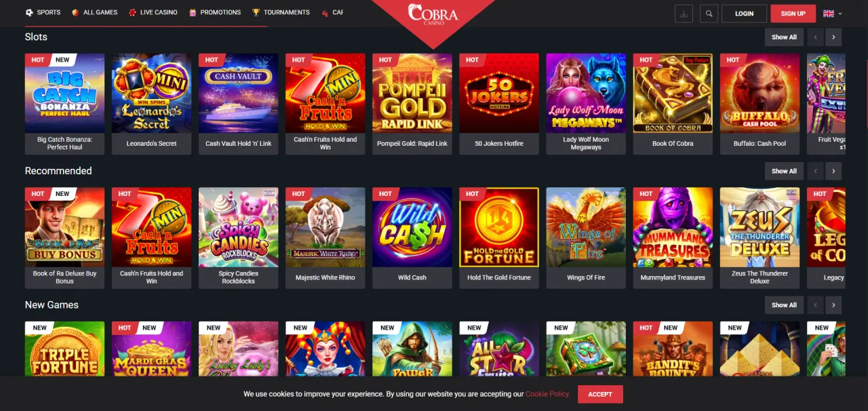Open the search magnifier icon
The image size is (868, 411).
tap(709, 14)
